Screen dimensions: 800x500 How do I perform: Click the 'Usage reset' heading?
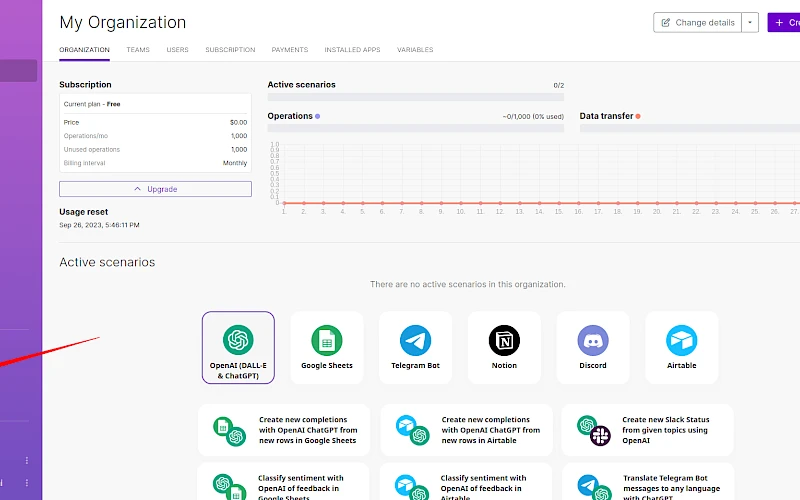tap(84, 212)
